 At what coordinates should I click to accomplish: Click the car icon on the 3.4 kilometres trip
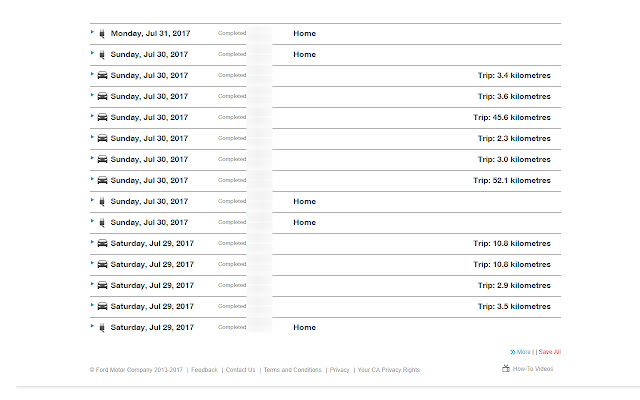click(x=102, y=75)
